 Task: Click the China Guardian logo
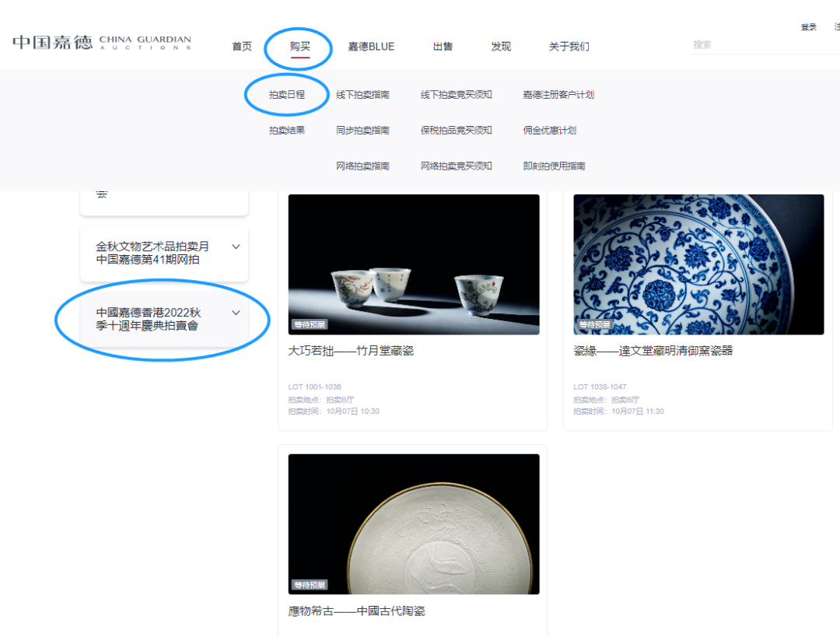pos(102,42)
